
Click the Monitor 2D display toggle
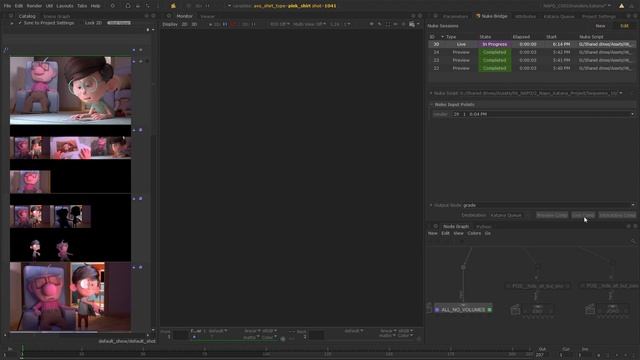pos(184,24)
